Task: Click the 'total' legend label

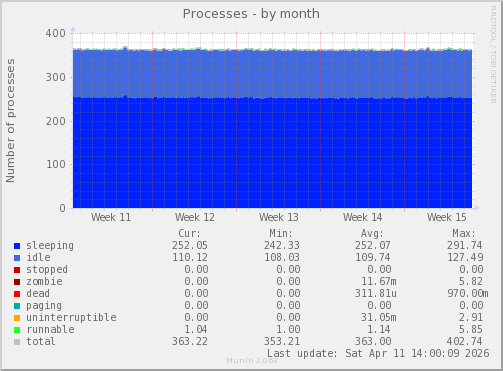Action: (41, 342)
